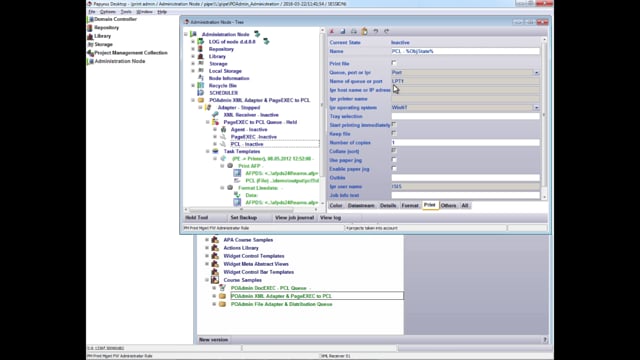Click the clipboard paste toolbar icon

click(x=364, y=31)
